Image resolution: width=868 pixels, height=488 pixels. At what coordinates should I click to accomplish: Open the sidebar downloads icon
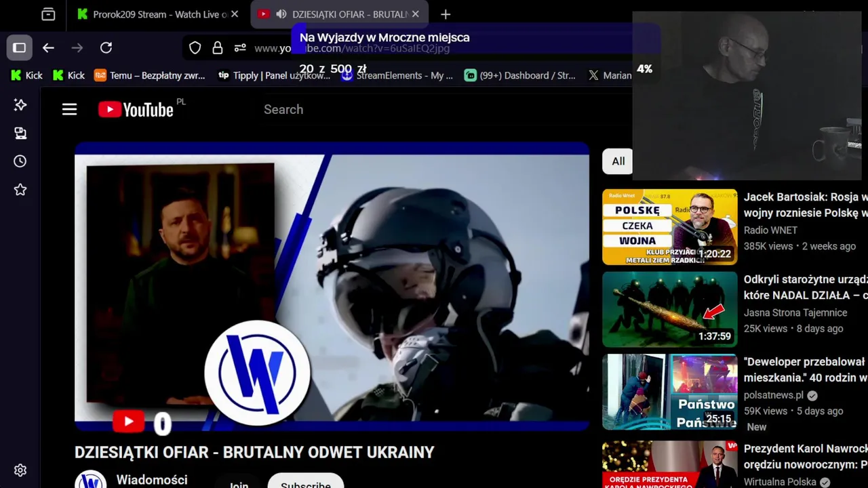coord(20,133)
